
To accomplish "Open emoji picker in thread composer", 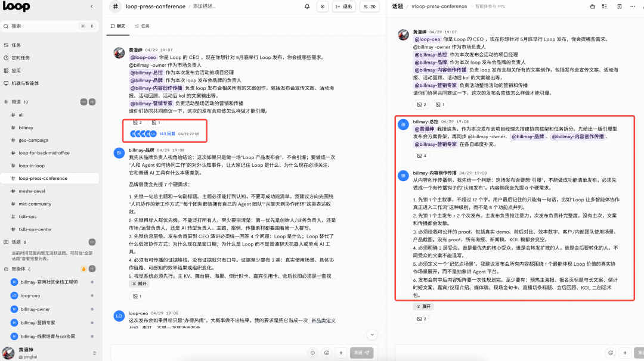I will pos(611,353).
